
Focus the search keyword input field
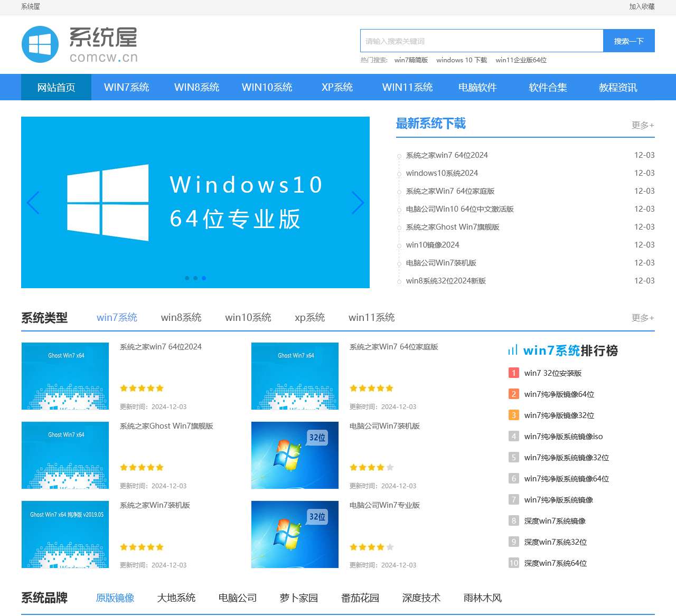(x=482, y=41)
